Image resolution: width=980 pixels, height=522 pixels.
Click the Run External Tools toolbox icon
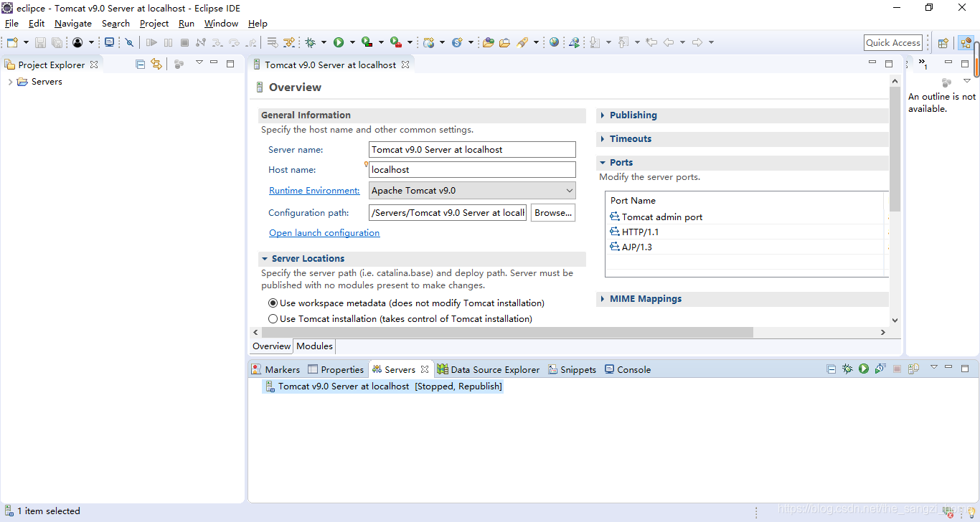395,42
